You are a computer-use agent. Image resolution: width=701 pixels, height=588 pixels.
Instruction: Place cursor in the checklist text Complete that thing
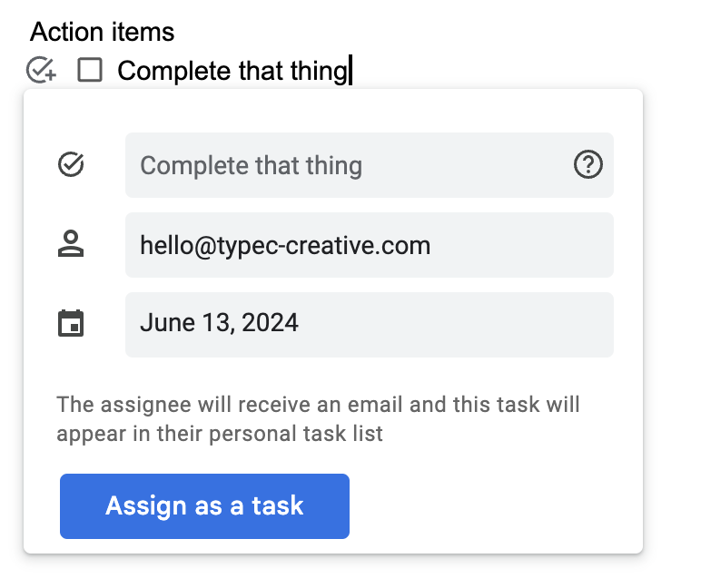232,71
